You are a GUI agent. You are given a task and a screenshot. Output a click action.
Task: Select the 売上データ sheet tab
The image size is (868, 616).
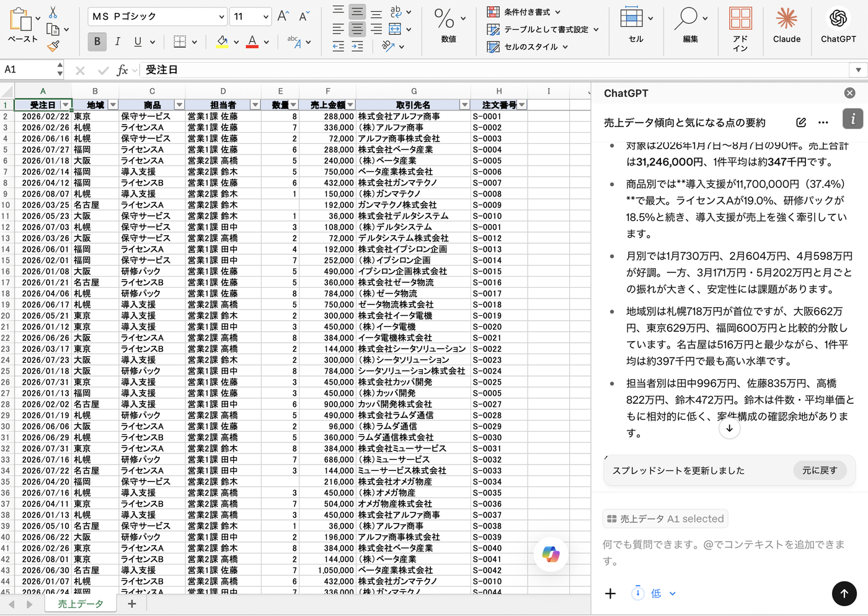81,604
